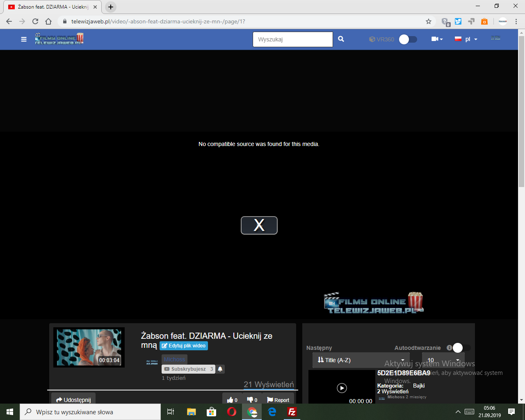Click the notification bell beside Subskrybujesz

pos(220,369)
